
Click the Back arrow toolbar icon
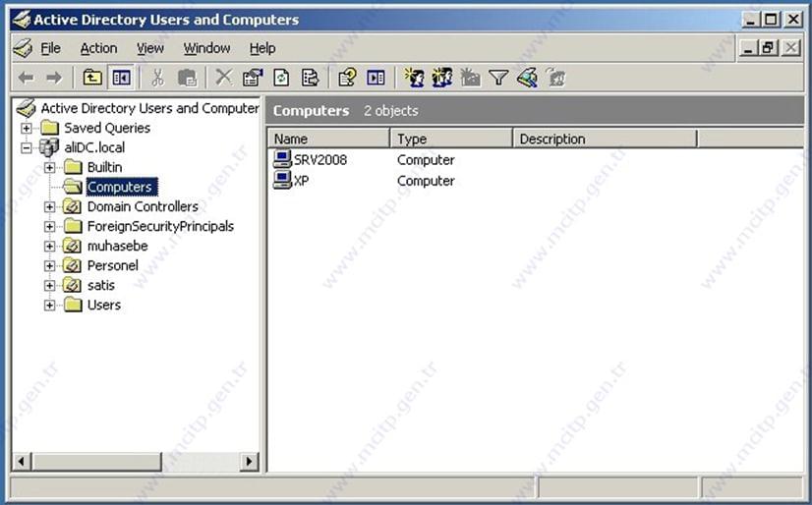(x=26, y=79)
